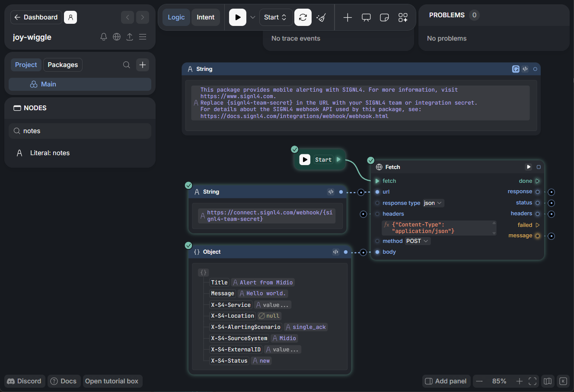Image resolution: width=574 pixels, height=392 pixels.
Task: Click the upload share icon
Action: click(130, 37)
